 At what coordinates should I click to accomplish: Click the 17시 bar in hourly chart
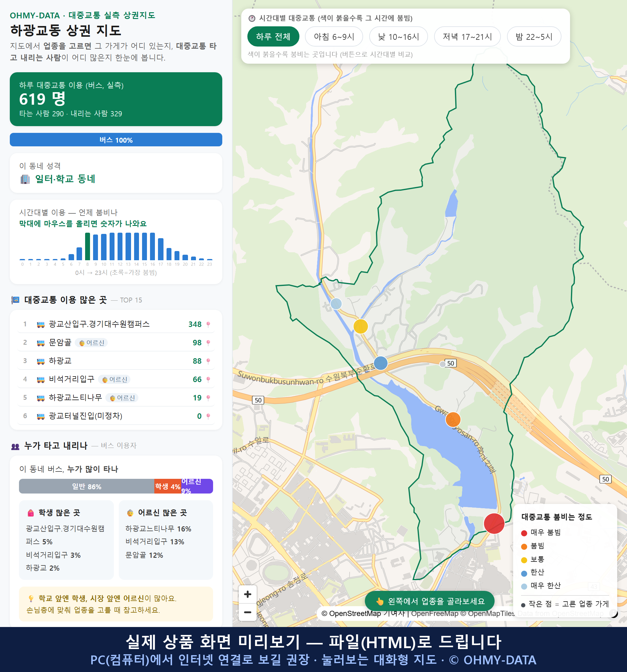(x=160, y=249)
